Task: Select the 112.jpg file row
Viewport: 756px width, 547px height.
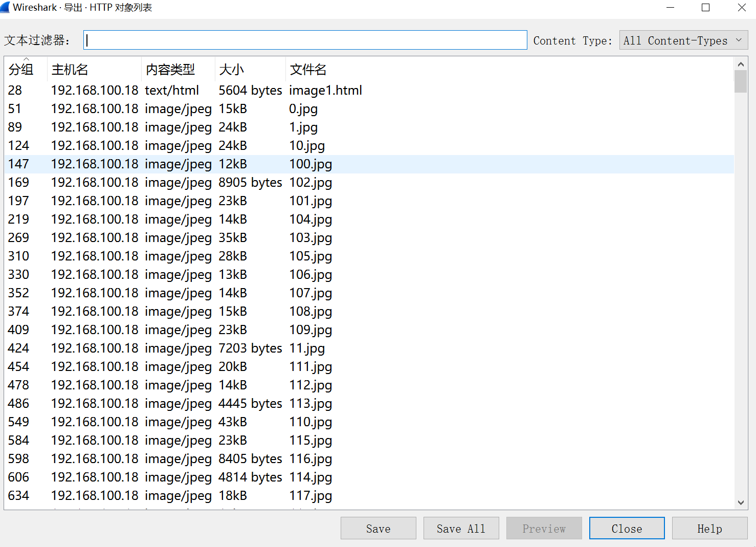Action: 369,385
